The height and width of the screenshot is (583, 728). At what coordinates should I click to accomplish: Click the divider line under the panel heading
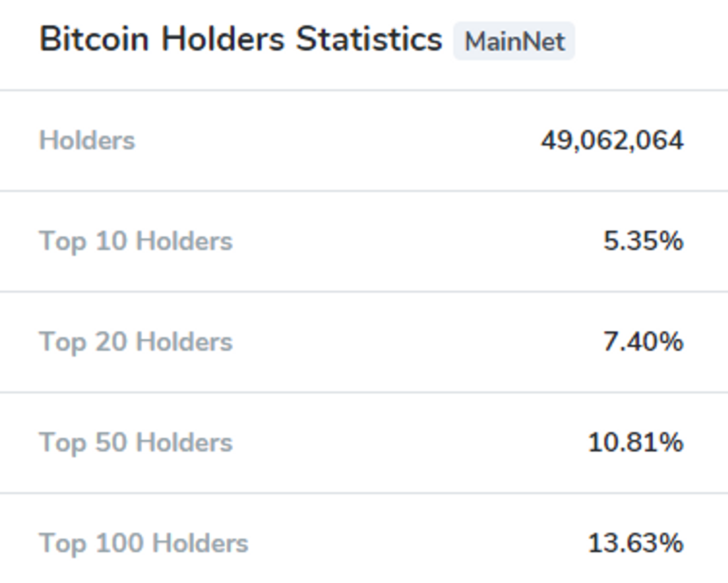click(x=364, y=90)
